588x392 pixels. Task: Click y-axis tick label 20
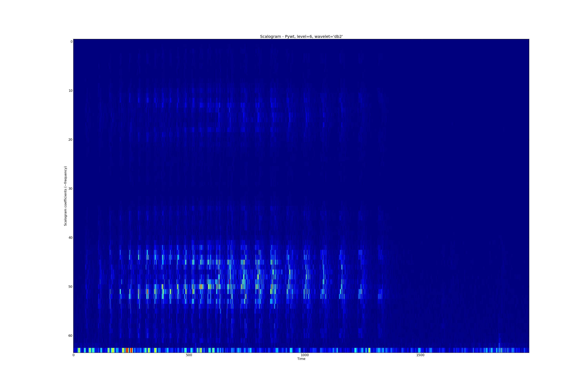pyautogui.click(x=71, y=140)
